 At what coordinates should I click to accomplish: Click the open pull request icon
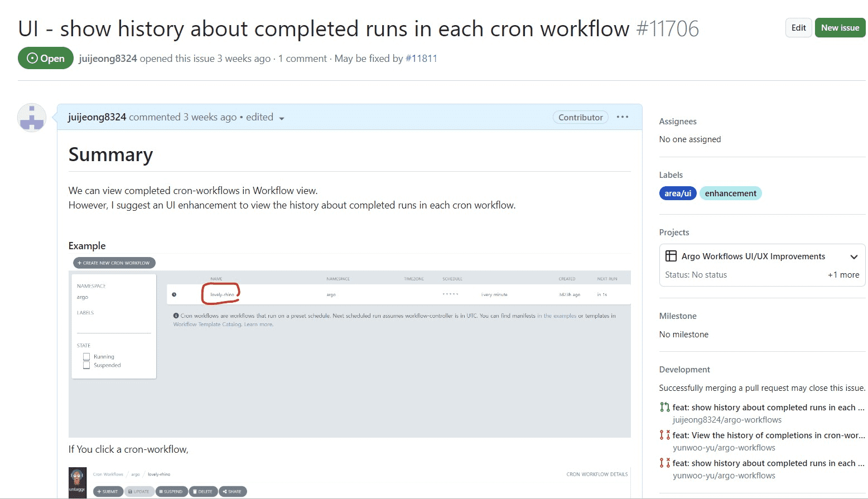(664, 408)
